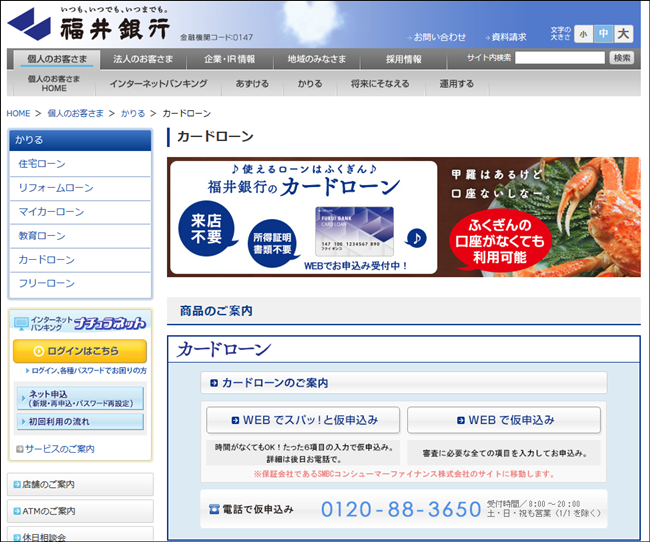Click the arrow icon in カードローンのご案内 bar
Screen dimensions: 650x542
(x=214, y=383)
